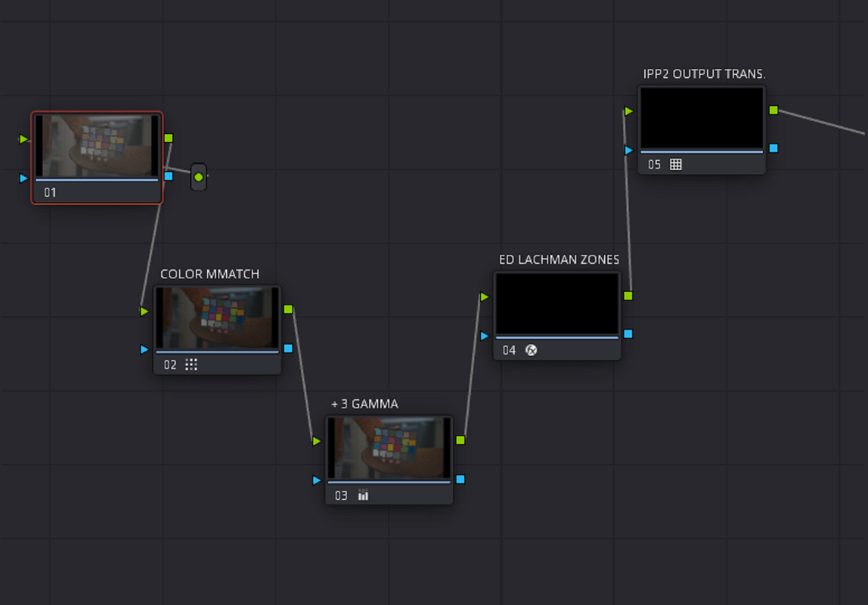868x605 pixels.
Task: Click the color match grid icon on node 02
Action: 191,365
